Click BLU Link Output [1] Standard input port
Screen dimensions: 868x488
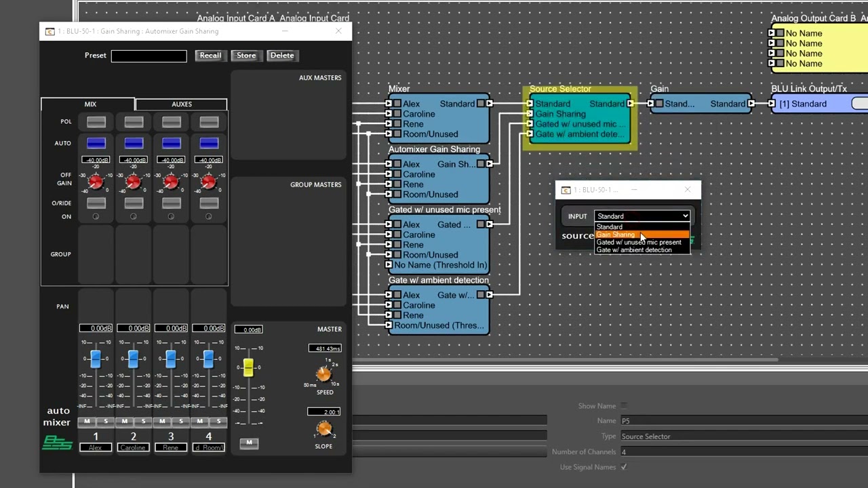(772, 104)
